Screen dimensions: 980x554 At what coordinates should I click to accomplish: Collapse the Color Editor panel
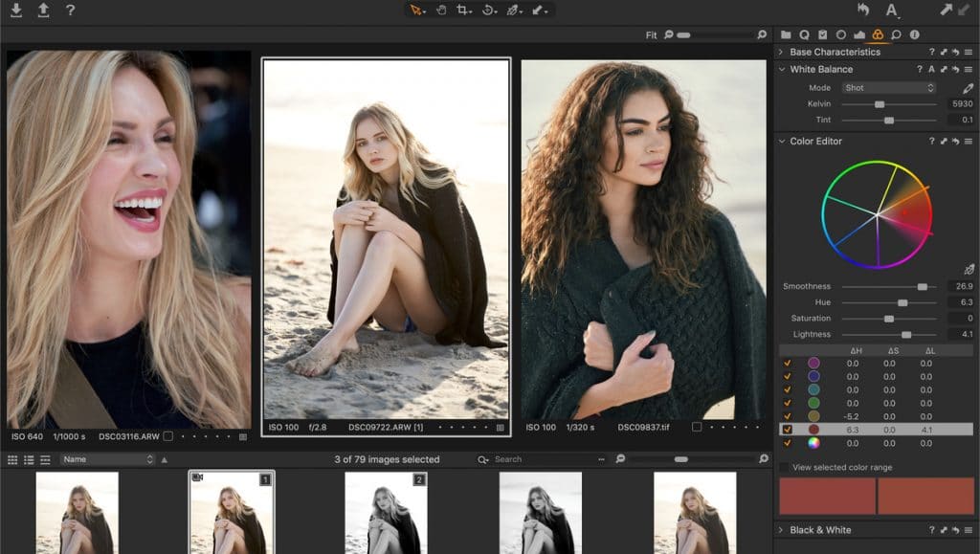tap(785, 141)
